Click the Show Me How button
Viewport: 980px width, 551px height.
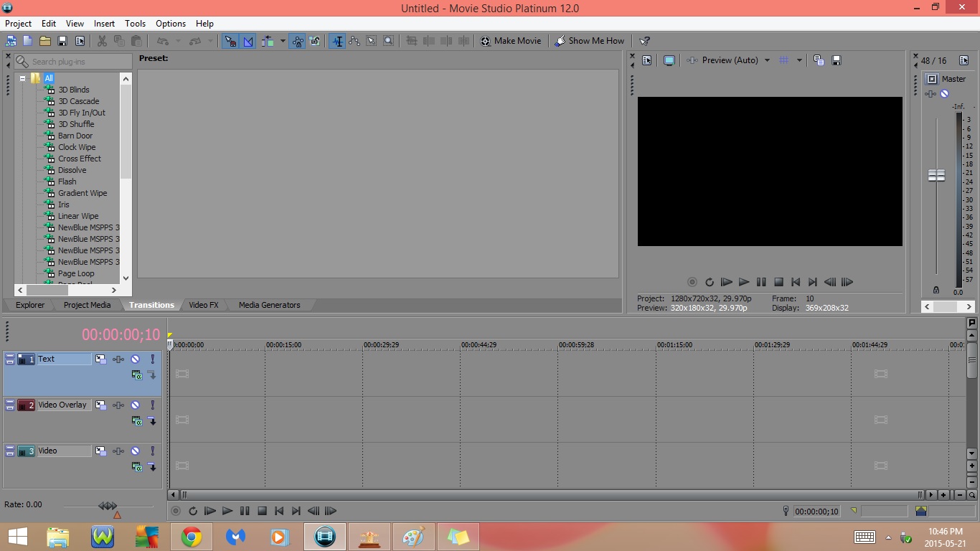click(590, 41)
